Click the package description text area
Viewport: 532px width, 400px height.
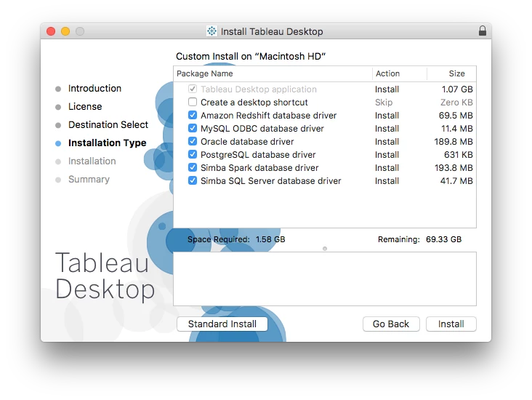pos(325,279)
